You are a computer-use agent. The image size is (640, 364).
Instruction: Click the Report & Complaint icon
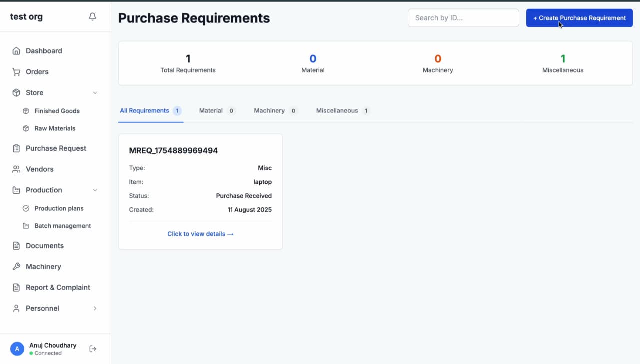click(x=16, y=288)
